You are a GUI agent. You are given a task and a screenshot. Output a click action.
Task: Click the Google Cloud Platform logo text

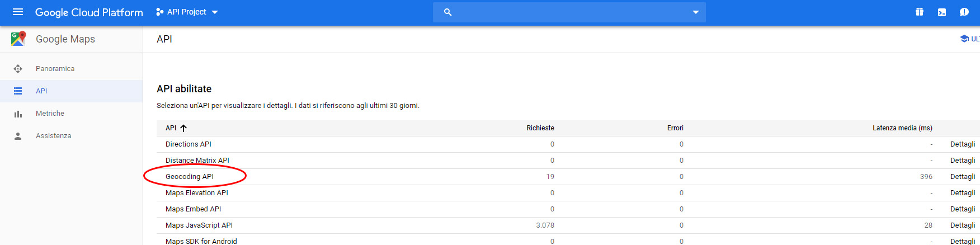coord(89,12)
